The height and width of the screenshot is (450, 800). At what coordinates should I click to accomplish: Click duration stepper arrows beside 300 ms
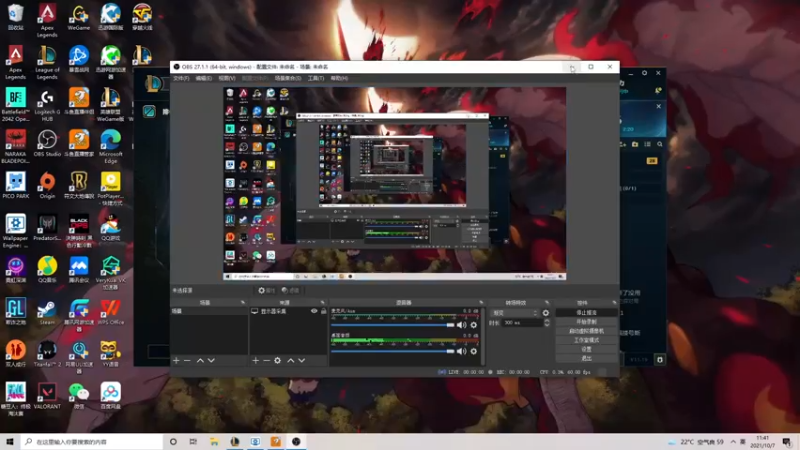tap(546, 323)
